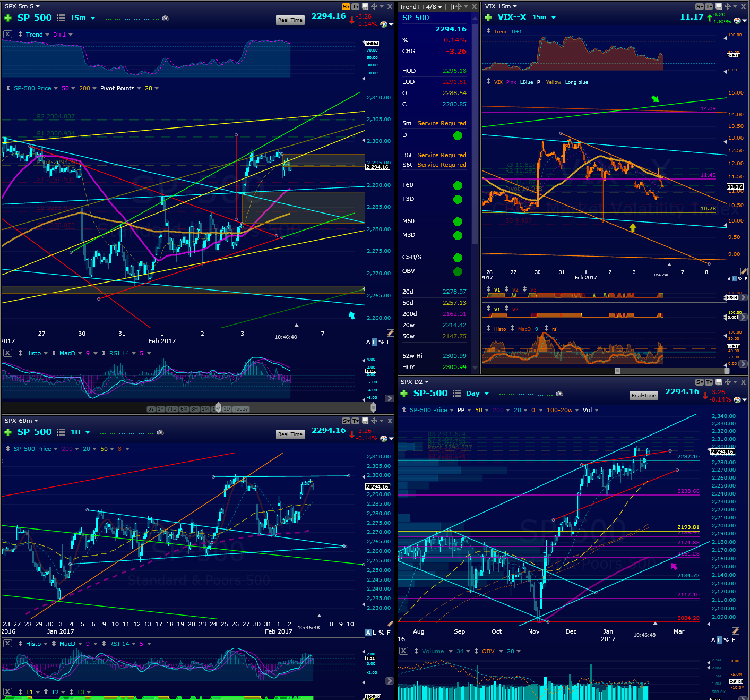
Task: Click pencil draw icon in SPX 5m chart
Action: tap(391, 333)
